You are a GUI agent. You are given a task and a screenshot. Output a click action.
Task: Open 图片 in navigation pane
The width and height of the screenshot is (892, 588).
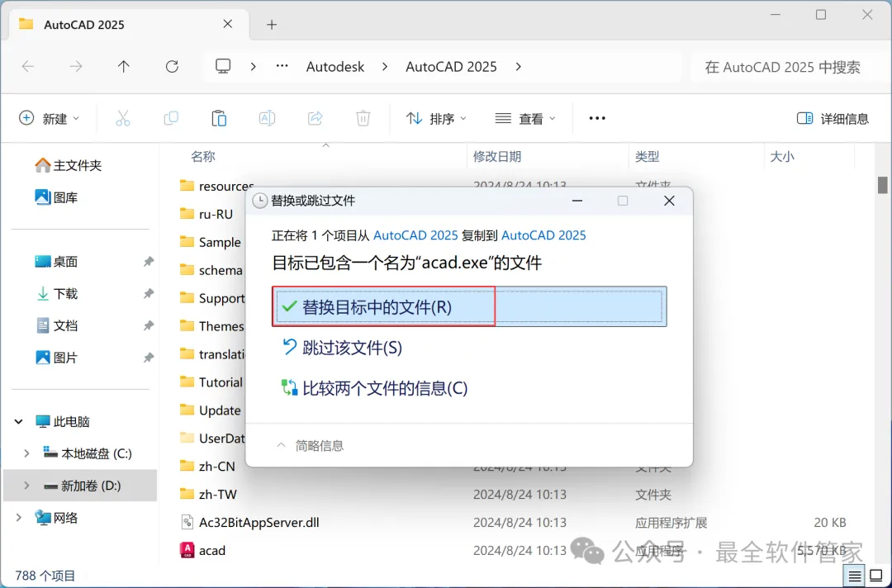(56, 358)
